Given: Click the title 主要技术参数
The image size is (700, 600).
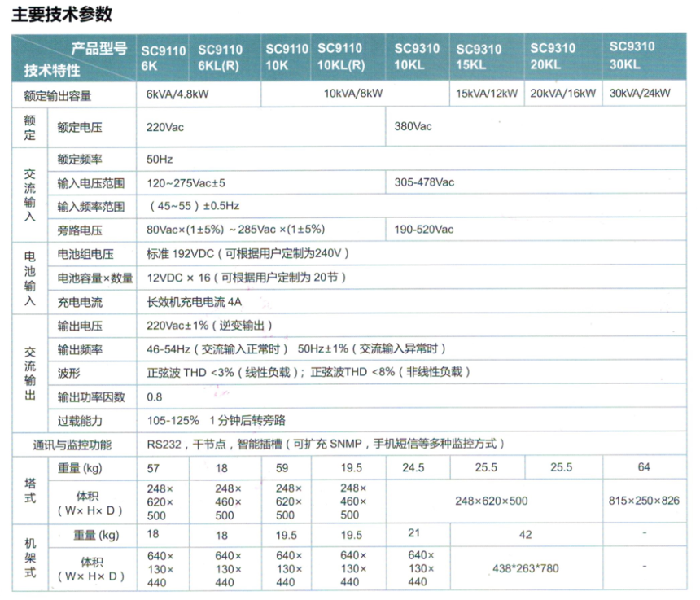Looking at the screenshot, I should (x=62, y=14).
